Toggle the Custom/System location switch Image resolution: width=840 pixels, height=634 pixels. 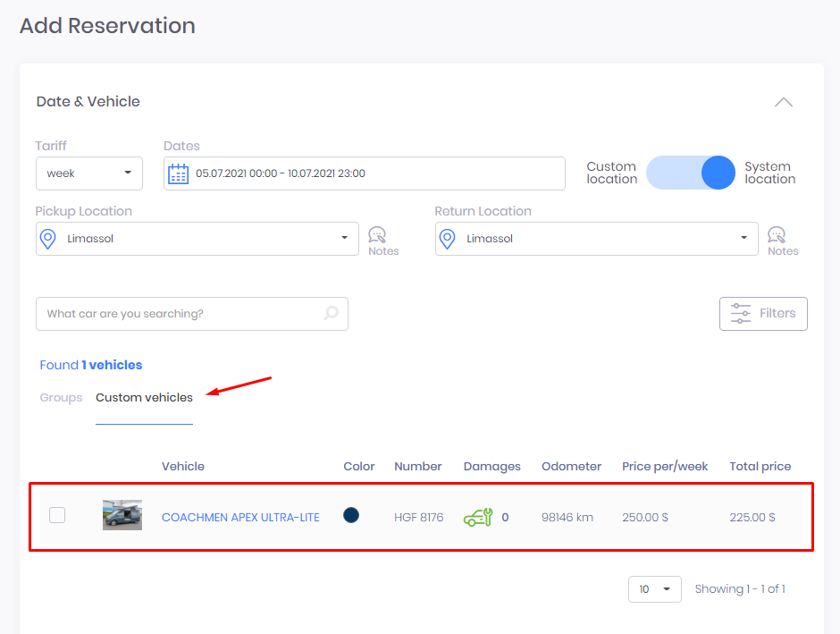click(691, 173)
